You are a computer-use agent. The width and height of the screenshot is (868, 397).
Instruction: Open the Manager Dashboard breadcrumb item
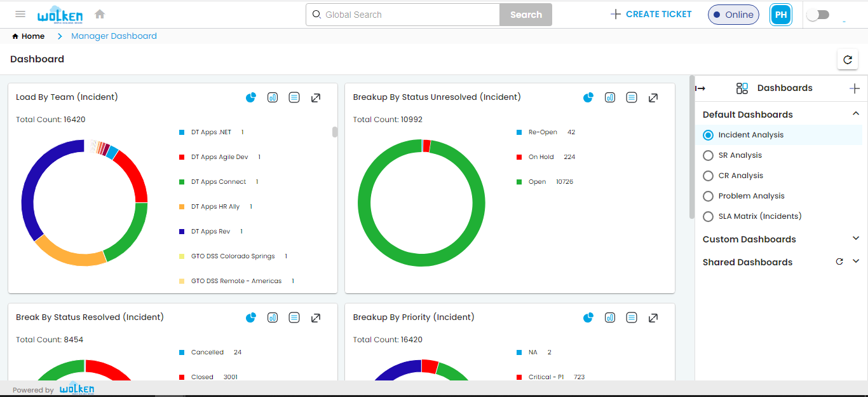113,36
